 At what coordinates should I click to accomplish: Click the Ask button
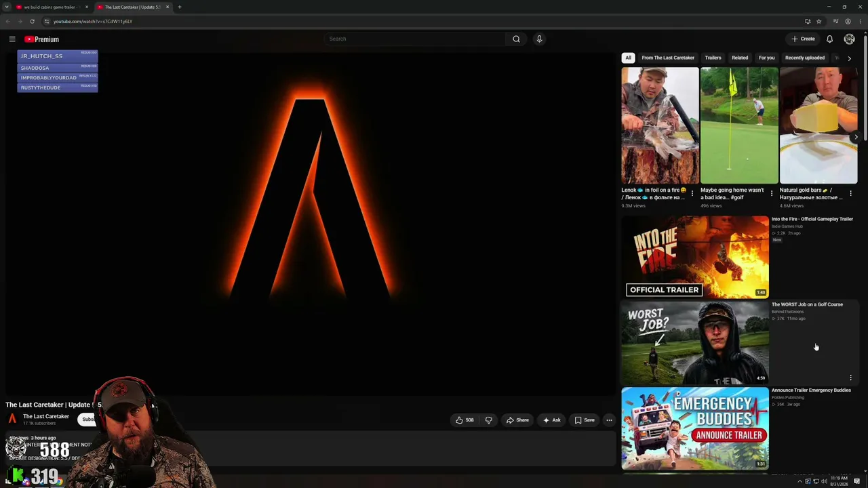coord(552,420)
